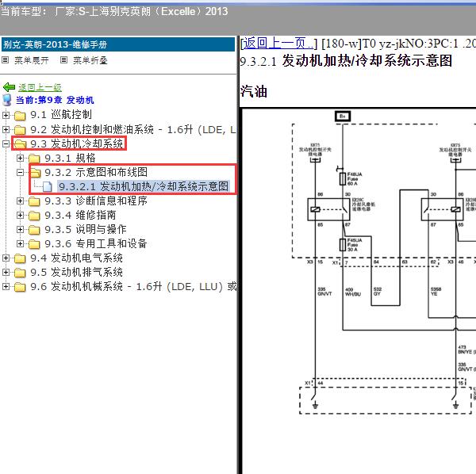Click folder icon of 9.4 发动机电气系统
476x474 pixels.
pyautogui.click(x=20, y=258)
